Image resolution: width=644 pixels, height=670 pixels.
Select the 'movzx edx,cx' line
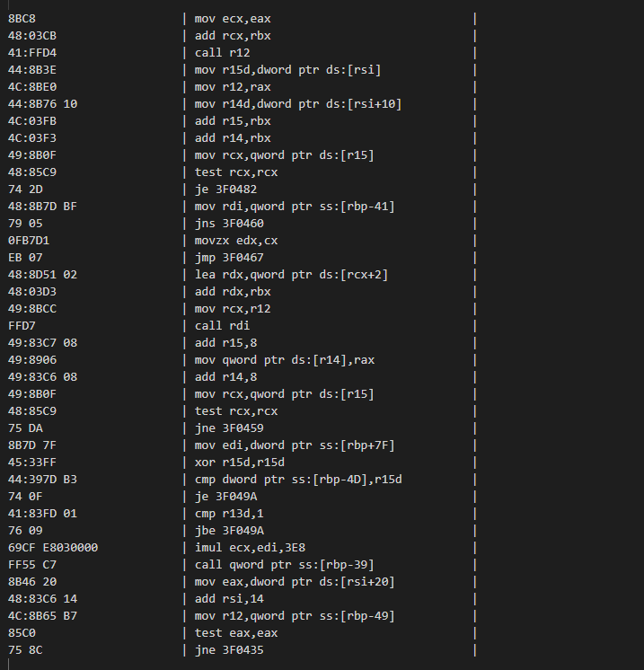pos(236,241)
